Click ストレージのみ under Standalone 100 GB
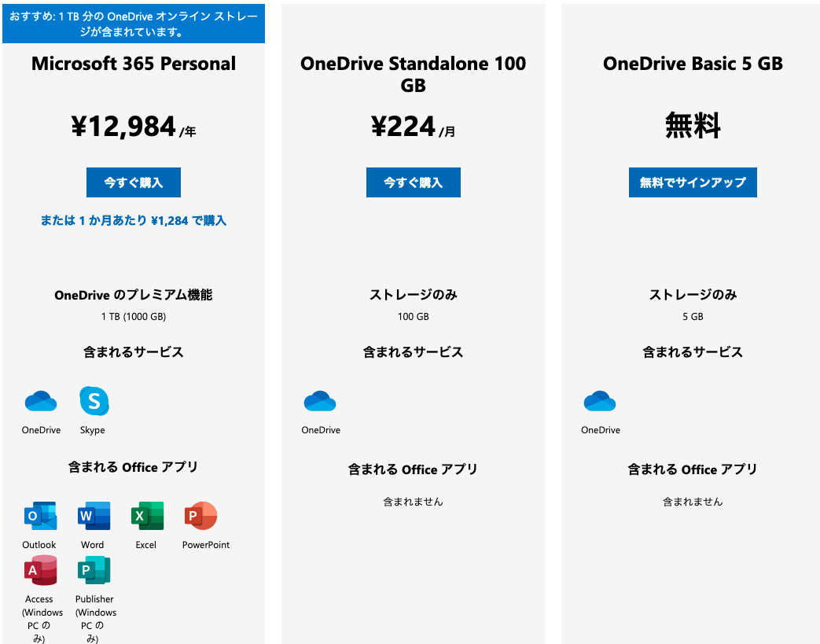 point(413,295)
